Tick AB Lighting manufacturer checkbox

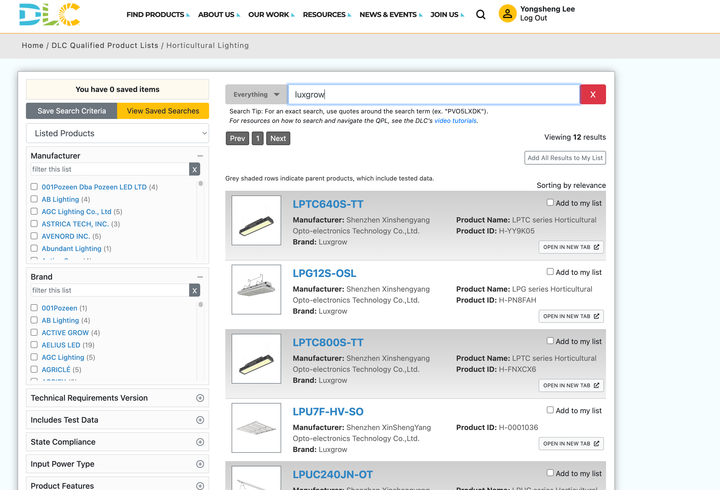[34, 199]
